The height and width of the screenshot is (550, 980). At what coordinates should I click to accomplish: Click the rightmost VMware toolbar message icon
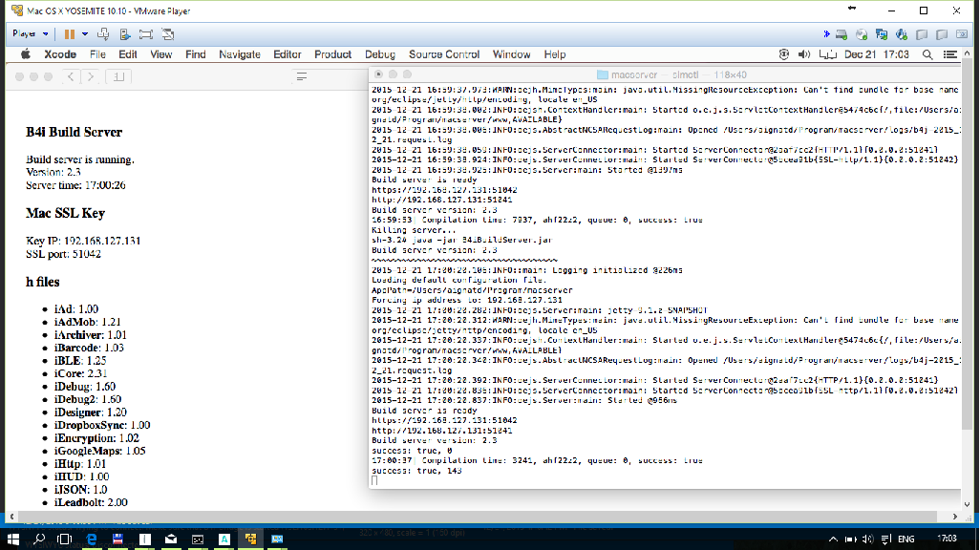point(962,34)
